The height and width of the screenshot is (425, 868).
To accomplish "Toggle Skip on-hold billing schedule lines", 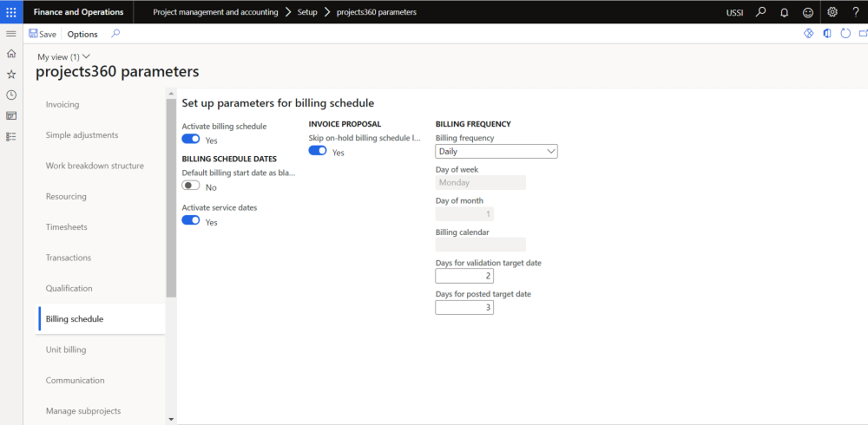I will point(318,152).
